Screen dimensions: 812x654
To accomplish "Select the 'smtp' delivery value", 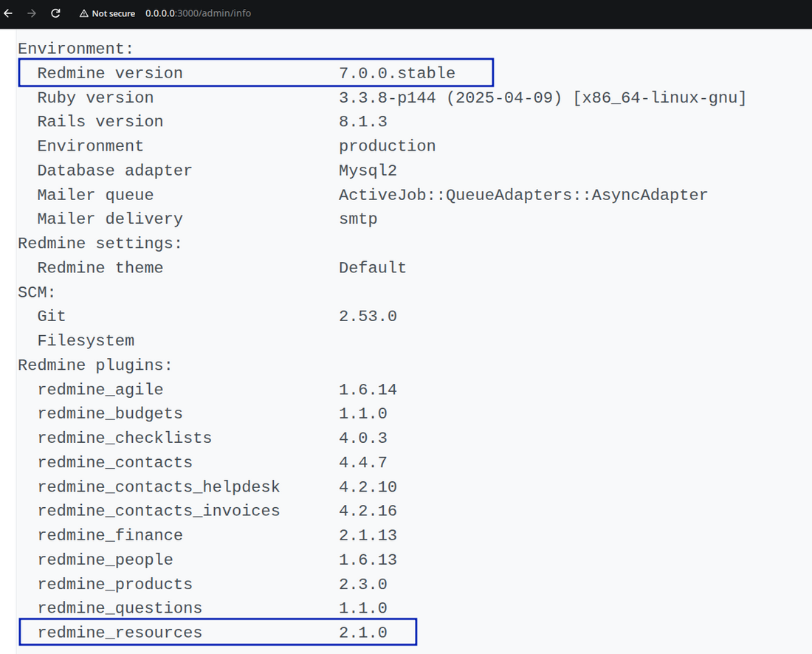I will 358,218.
